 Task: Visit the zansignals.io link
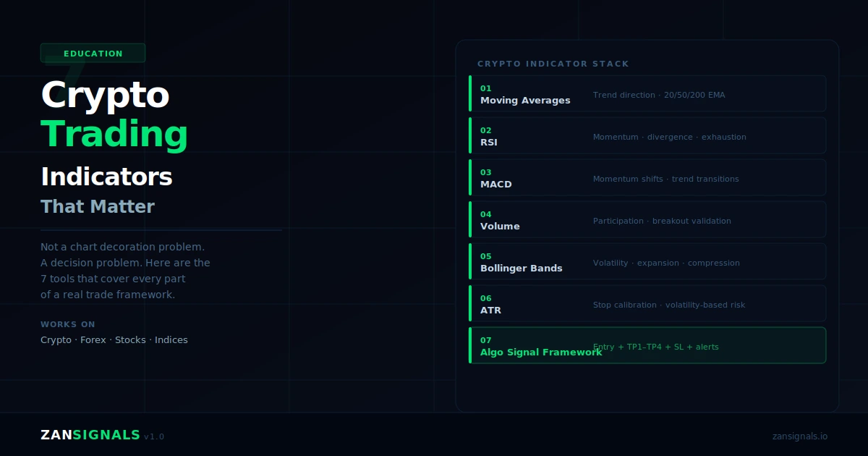tap(800, 436)
